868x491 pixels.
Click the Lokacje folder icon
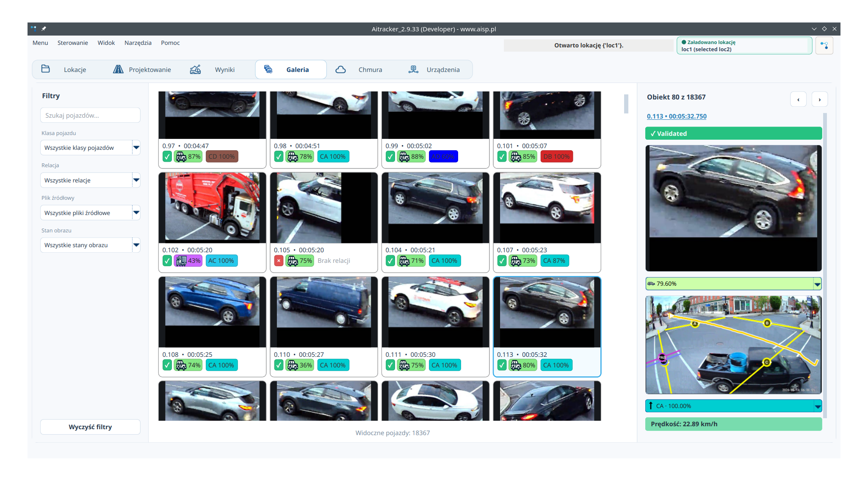pos(46,69)
